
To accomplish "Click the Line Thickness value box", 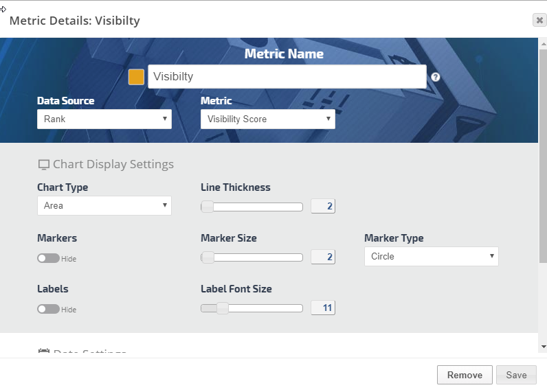I will point(323,207).
